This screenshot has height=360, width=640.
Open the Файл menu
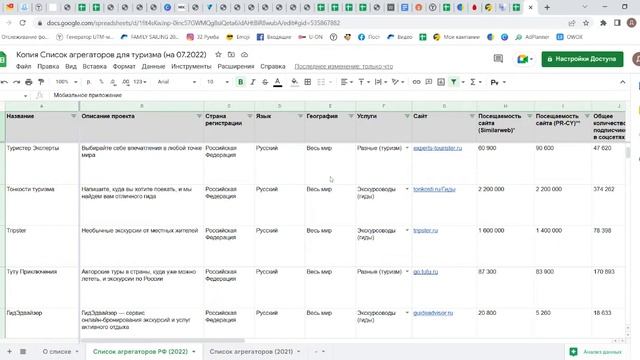(x=24, y=66)
